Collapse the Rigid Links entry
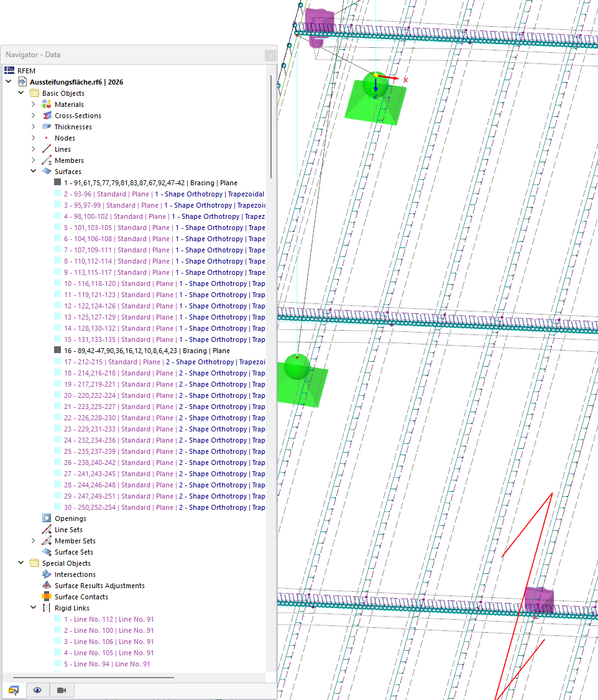Image resolution: width=598 pixels, height=700 pixels. (x=34, y=607)
